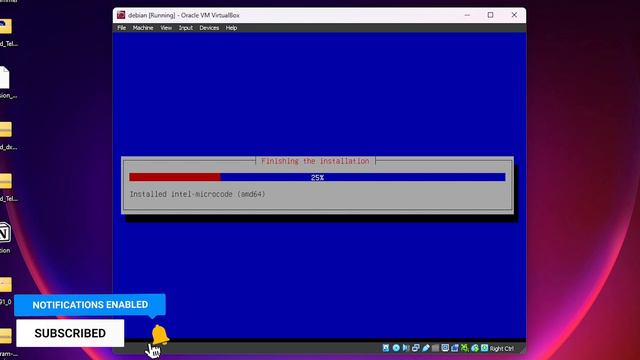
Task: Click the hard disk activity status icon
Action: tap(386, 348)
